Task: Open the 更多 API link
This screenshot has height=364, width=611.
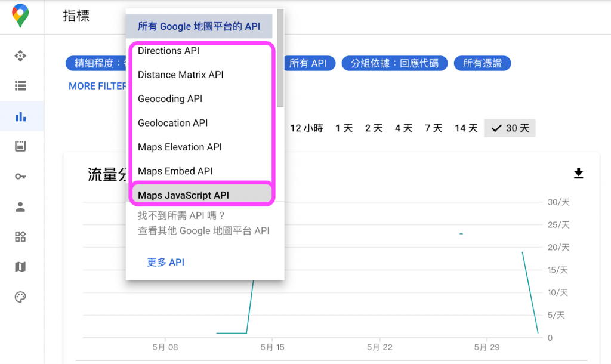Action: pyautogui.click(x=166, y=263)
